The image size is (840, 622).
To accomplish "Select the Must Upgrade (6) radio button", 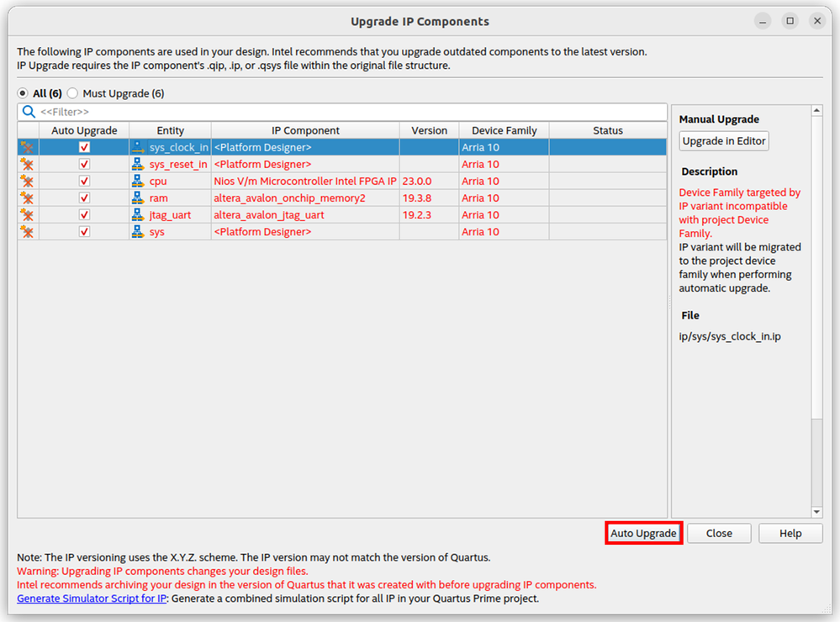I will tap(72, 93).
